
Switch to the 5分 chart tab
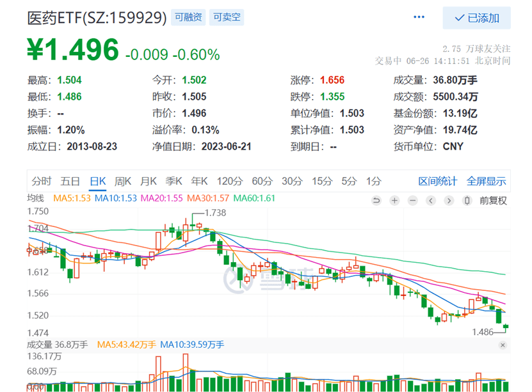pos(349,181)
